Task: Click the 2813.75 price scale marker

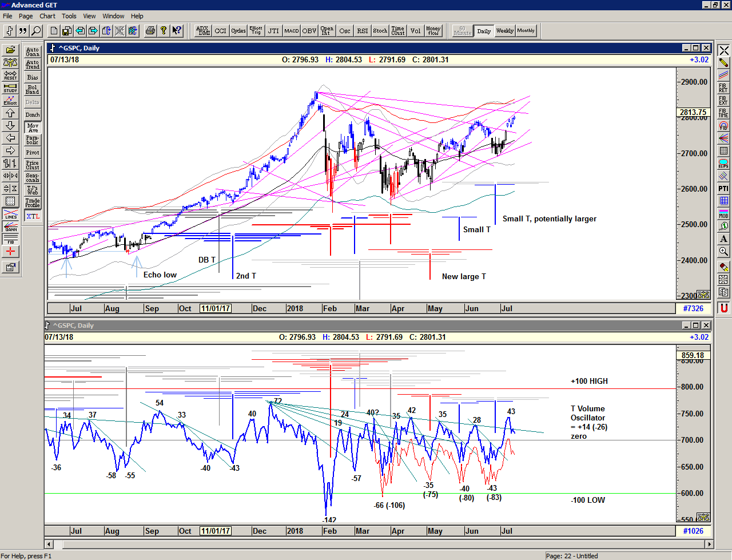Action: (693, 112)
